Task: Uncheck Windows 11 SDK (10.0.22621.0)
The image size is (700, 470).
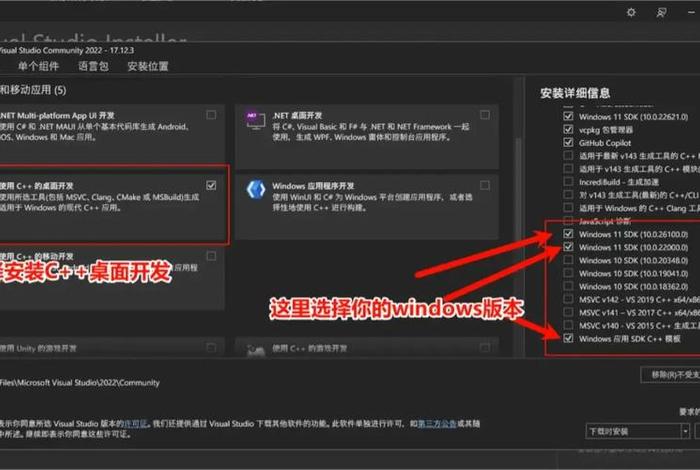Action: point(568,116)
